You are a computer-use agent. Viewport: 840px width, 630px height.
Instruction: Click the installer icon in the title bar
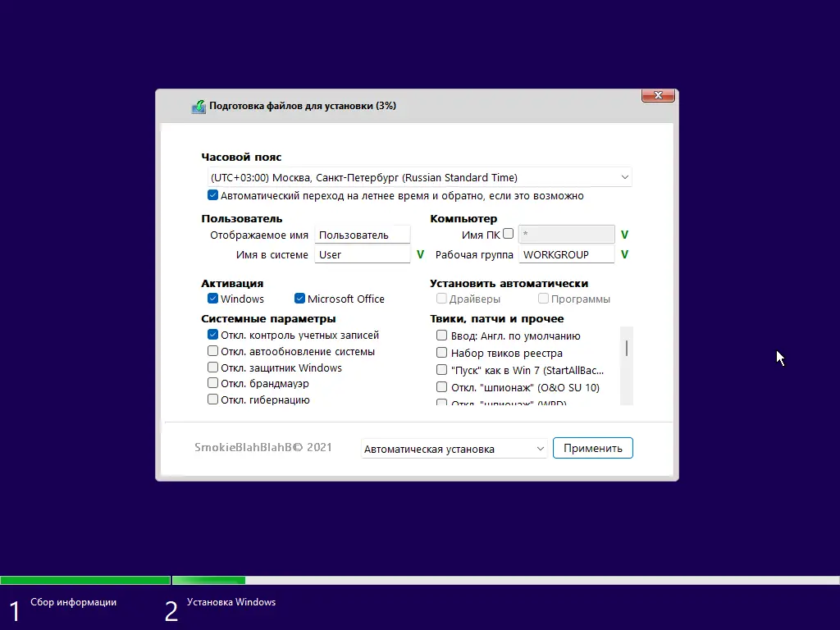[198, 106]
